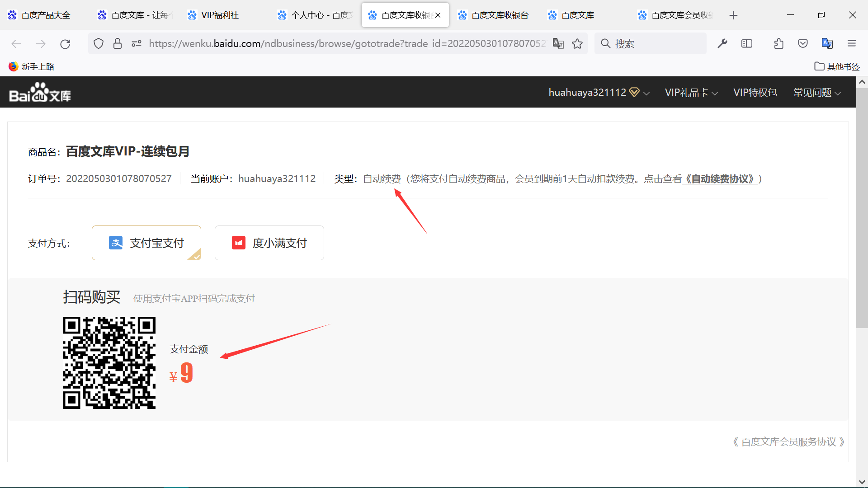Image resolution: width=868 pixels, height=488 pixels.
Task: Click the wrench developer tools icon
Action: (722, 44)
